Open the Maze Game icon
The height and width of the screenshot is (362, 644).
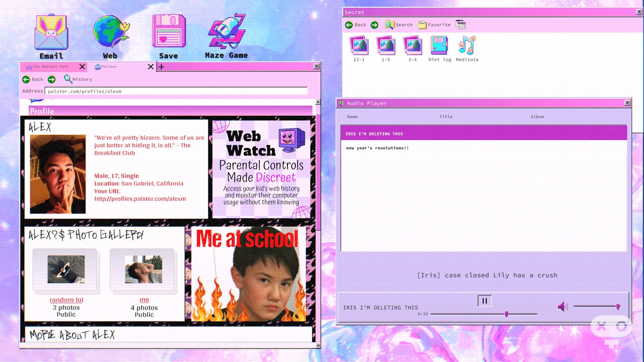tap(227, 36)
